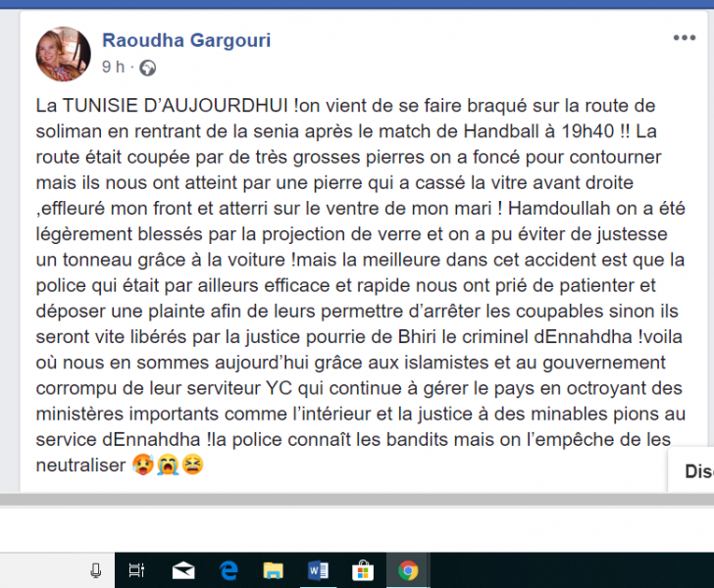
Task: Open the post's 9 h timestamp link
Action: click(113, 67)
